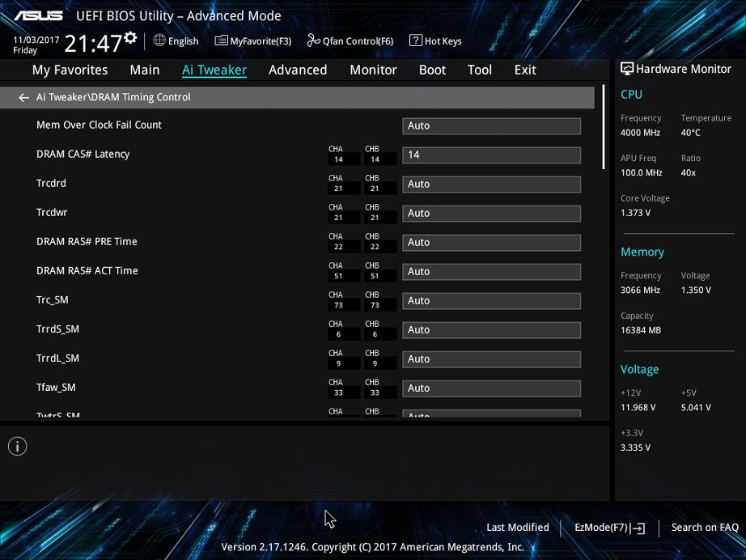Viewport: 746px width, 560px height.
Task: Open the Trc_SM Auto field
Action: (491, 301)
